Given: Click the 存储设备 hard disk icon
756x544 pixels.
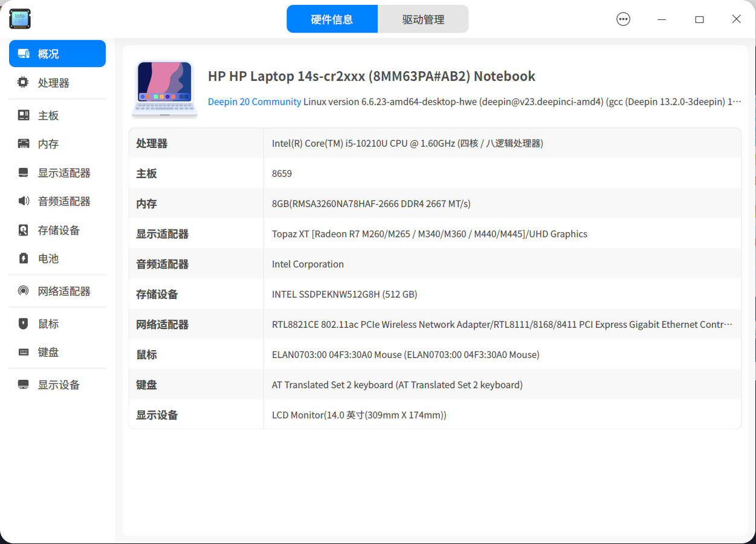Looking at the screenshot, I should [x=24, y=230].
